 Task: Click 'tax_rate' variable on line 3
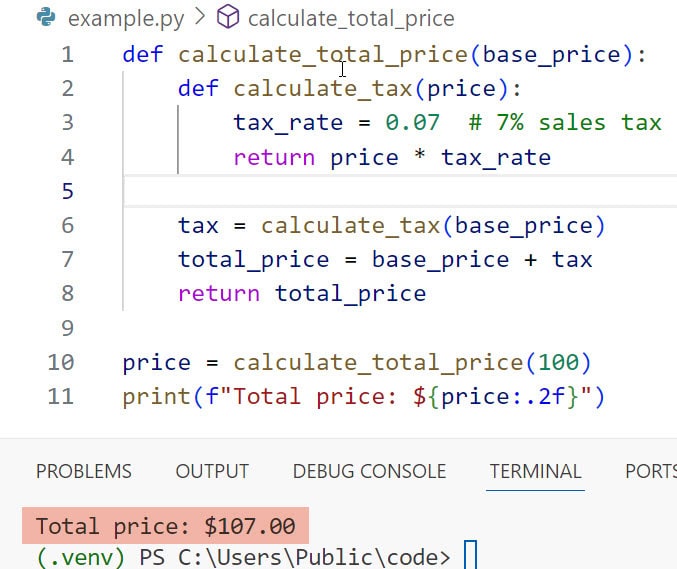pos(288,123)
